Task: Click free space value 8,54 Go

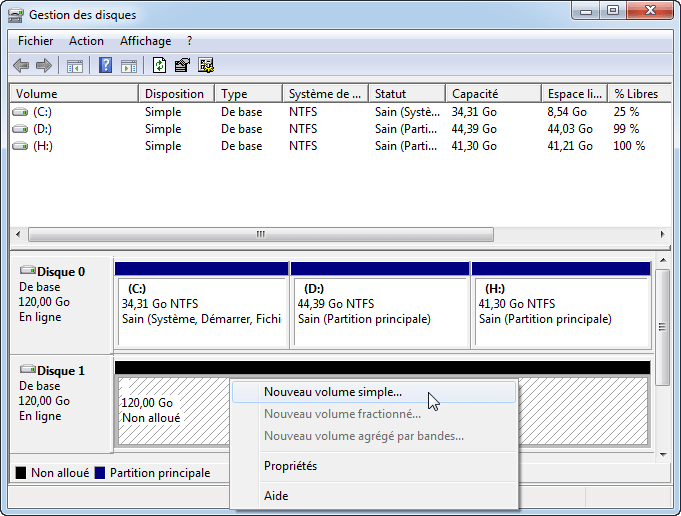Action: 567,112
